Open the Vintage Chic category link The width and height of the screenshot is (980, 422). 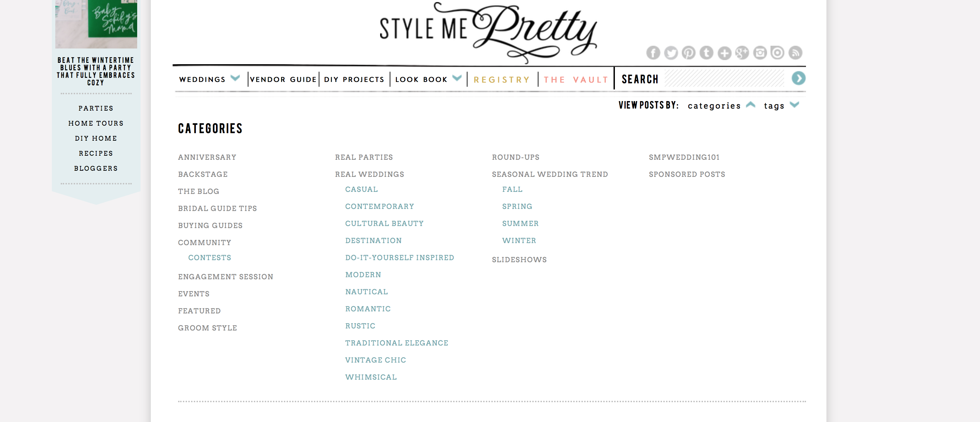(375, 360)
